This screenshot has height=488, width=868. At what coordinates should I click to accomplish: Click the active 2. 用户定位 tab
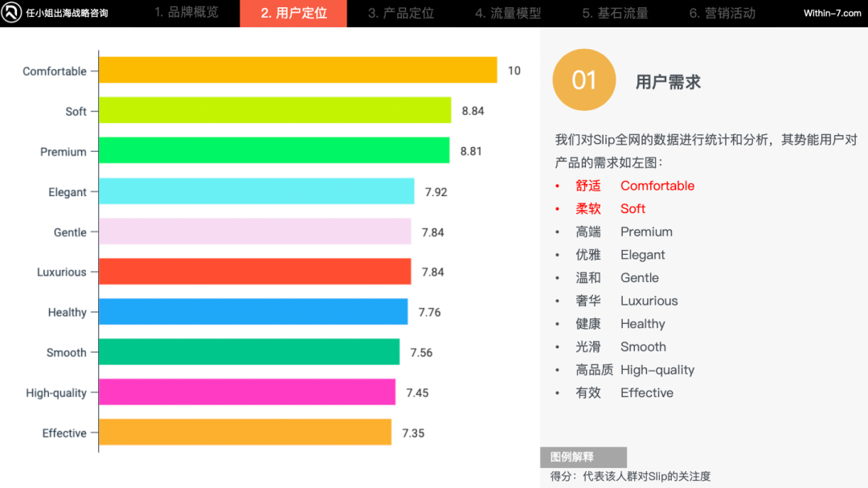[293, 13]
